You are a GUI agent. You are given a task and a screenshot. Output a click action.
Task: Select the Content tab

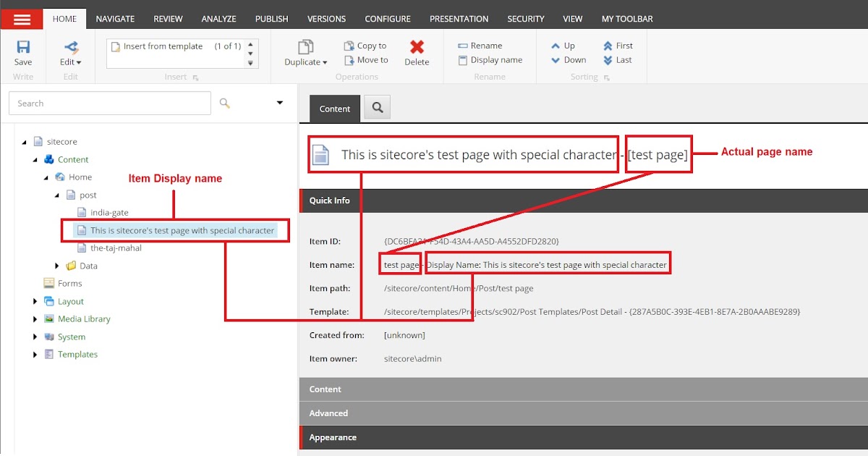[334, 108]
